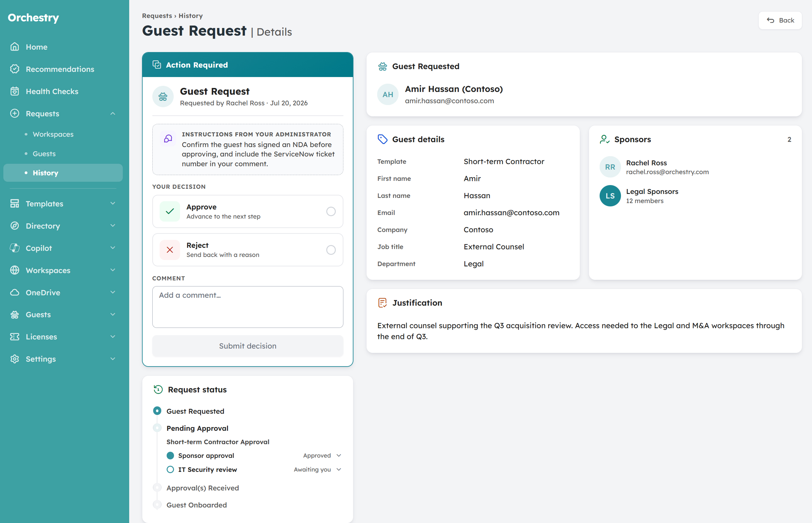Click the Request status history icon
This screenshot has width=812, height=523.
(x=158, y=390)
